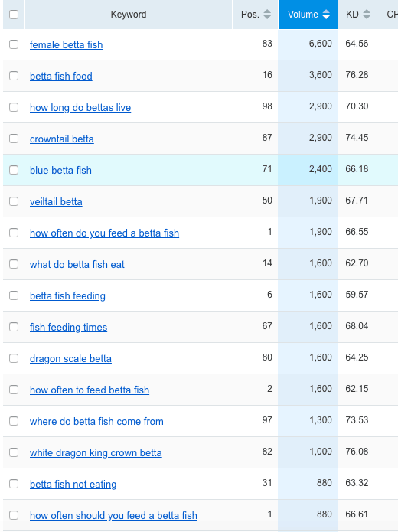
Task: Tick checkbox for how often to feed betta fish
Action: click(14, 390)
